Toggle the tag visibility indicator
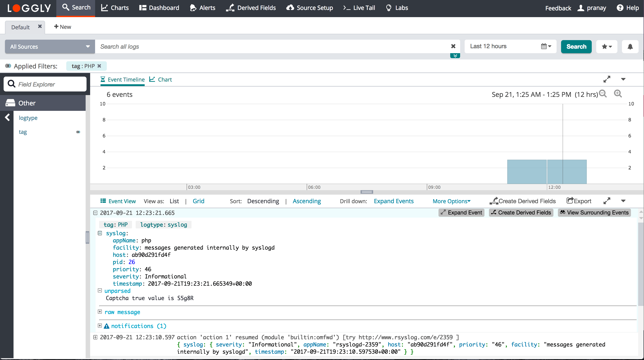The height and width of the screenshot is (360, 644). (78, 132)
